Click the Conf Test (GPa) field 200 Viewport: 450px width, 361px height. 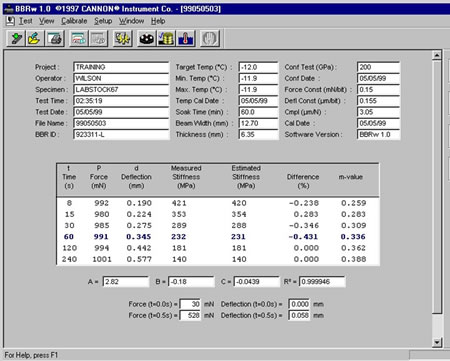[x=378, y=67]
